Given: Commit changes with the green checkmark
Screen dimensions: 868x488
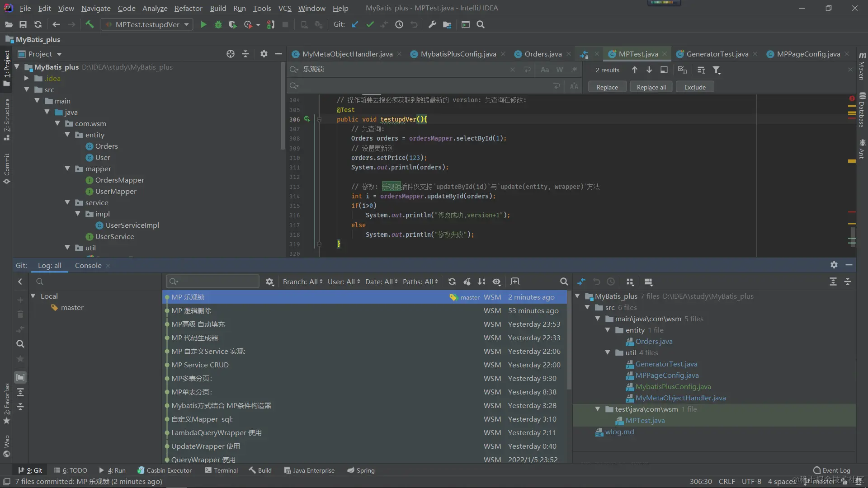Looking at the screenshot, I should pos(370,25).
